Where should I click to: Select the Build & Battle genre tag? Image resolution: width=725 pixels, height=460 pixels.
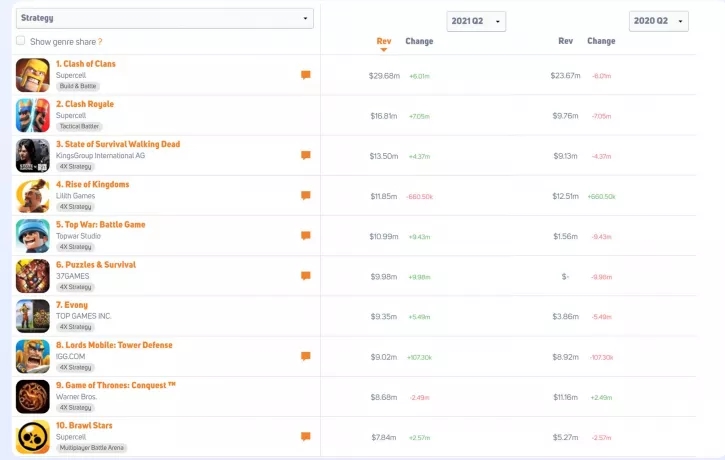79,86
